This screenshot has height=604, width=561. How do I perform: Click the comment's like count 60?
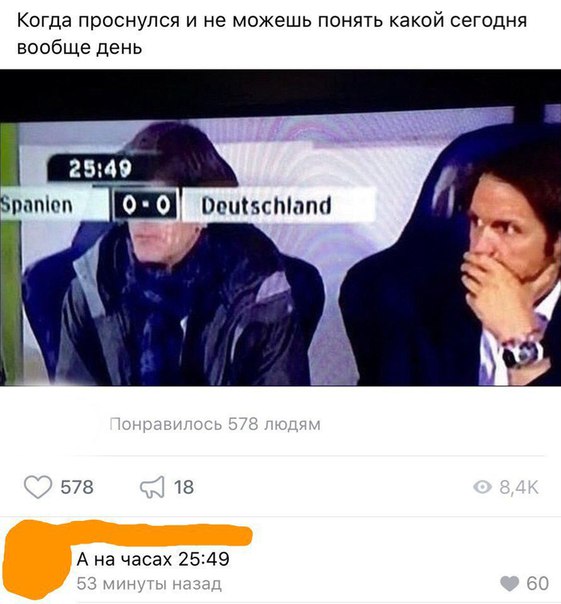click(537, 584)
